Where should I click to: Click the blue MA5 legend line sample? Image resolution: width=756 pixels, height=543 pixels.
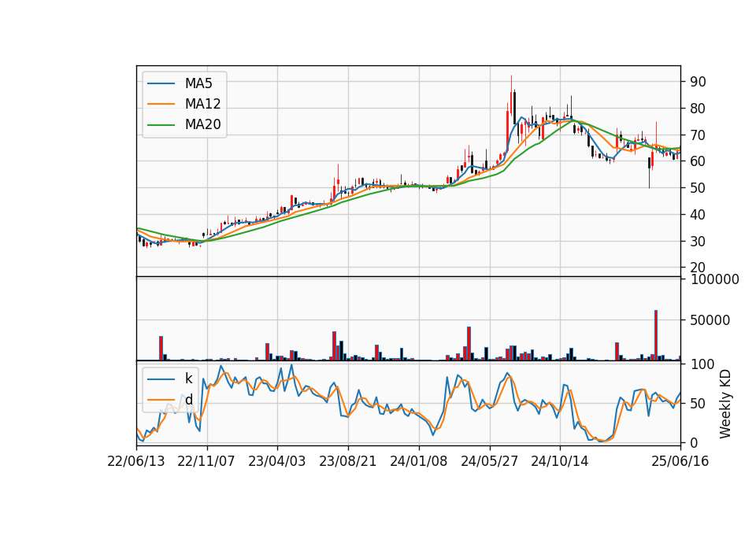pyautogui.click(x=161, y=83)
